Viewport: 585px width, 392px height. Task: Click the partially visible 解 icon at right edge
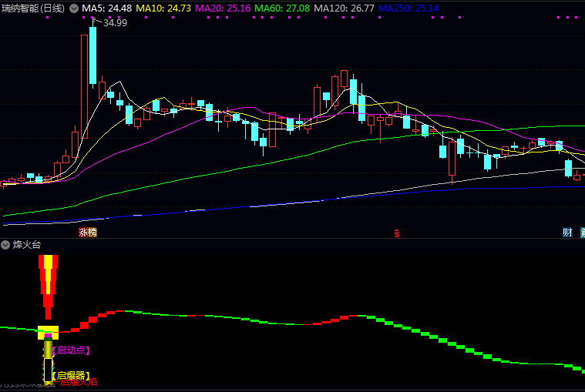(581, 232)
